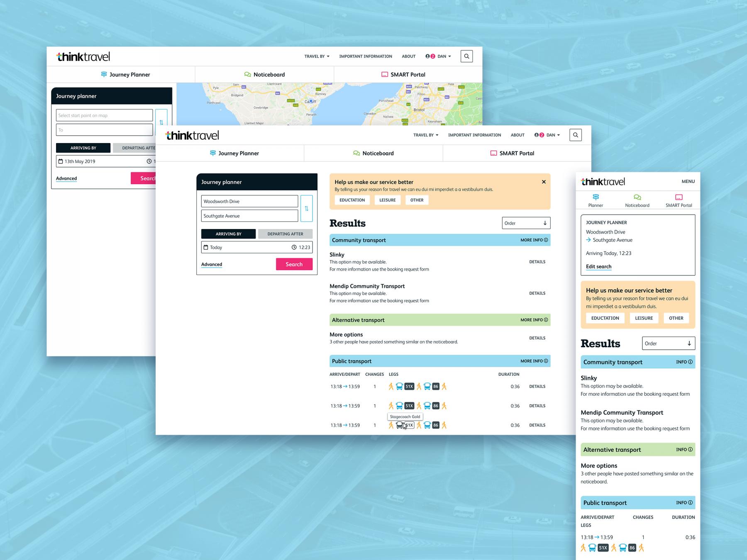Click the calendar icon beside Today
Screen dimensions: 747x560
pyautogui.click(x=206, y=247)
